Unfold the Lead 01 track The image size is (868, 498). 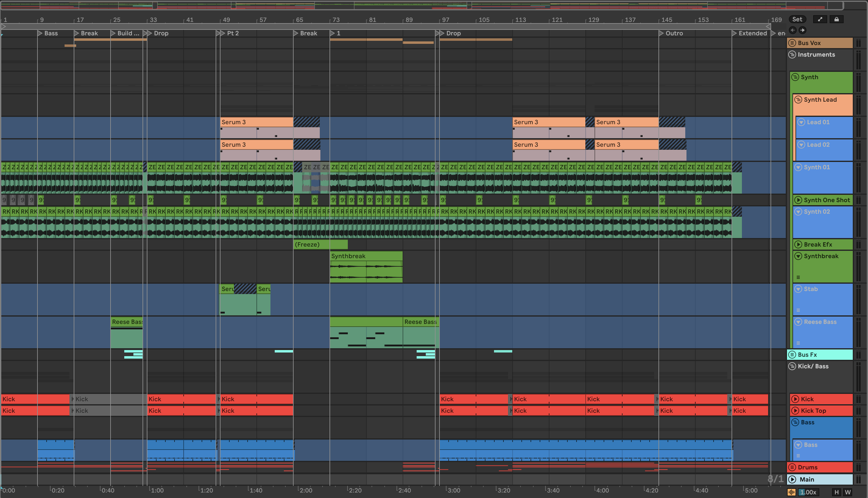(x=801, y=122)
